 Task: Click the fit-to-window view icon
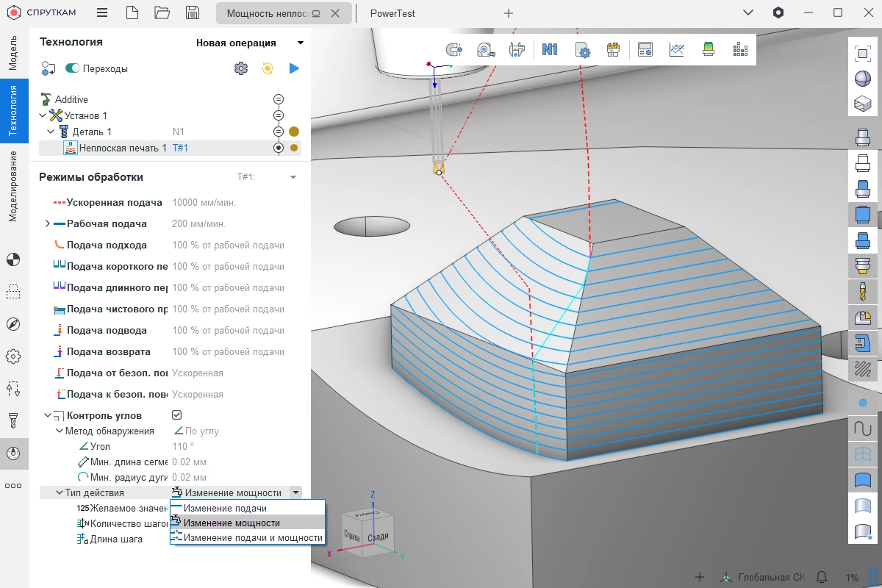[x=862, y=53]
